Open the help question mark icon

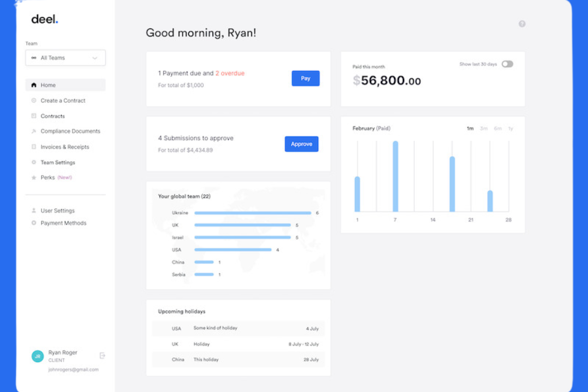[x=522, y=23]
